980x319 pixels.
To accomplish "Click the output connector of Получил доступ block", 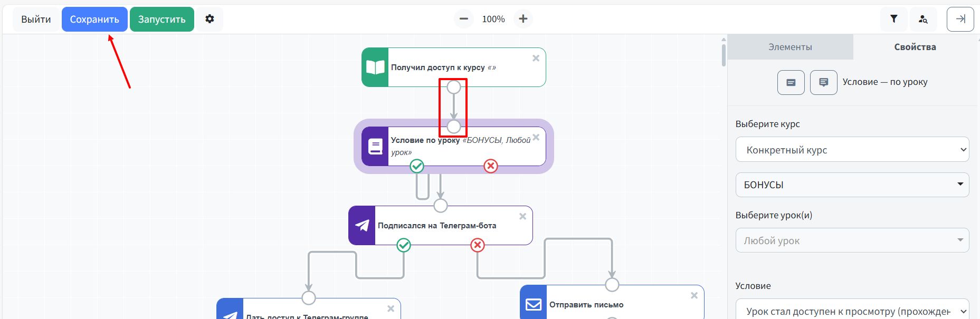I will (454, 87).
